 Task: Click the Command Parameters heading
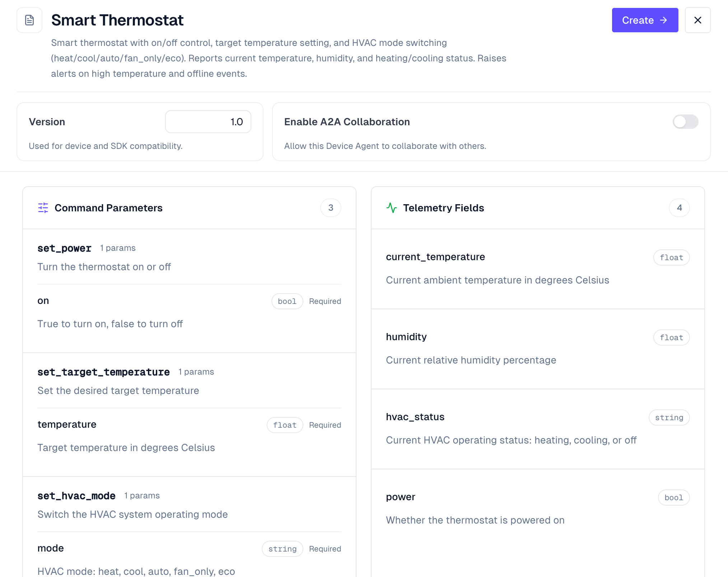[109, 208]
